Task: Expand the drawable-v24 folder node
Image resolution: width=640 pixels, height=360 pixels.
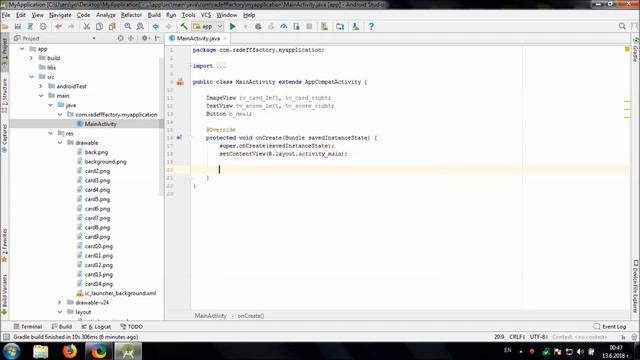Action: pyautogui.click(x=60, y=302)
